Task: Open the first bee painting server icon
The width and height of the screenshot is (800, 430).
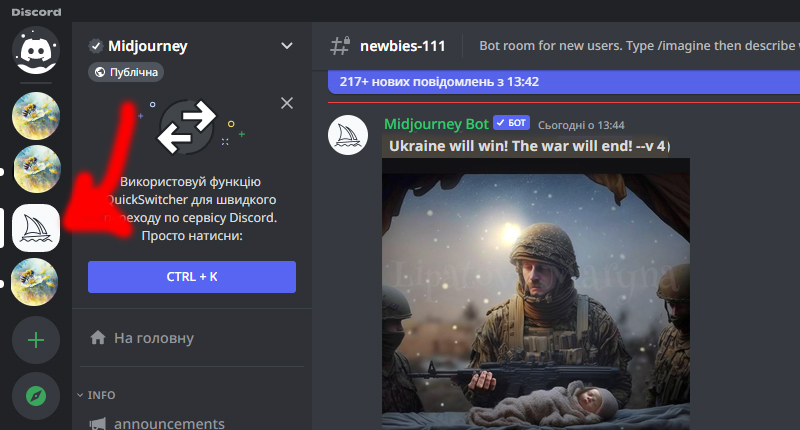Action: (x=36, y=116)
